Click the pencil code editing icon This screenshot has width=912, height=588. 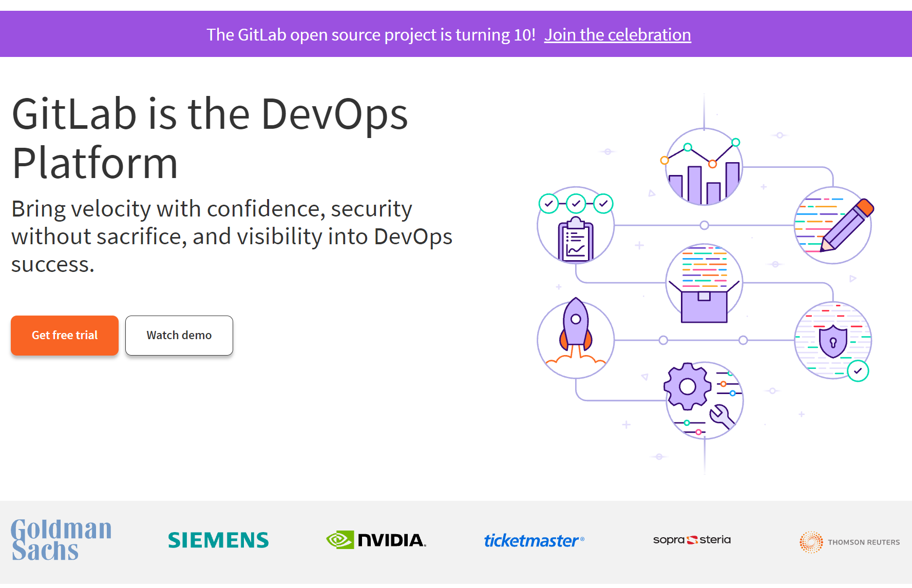pyautogui.click(x=833, y=225)
